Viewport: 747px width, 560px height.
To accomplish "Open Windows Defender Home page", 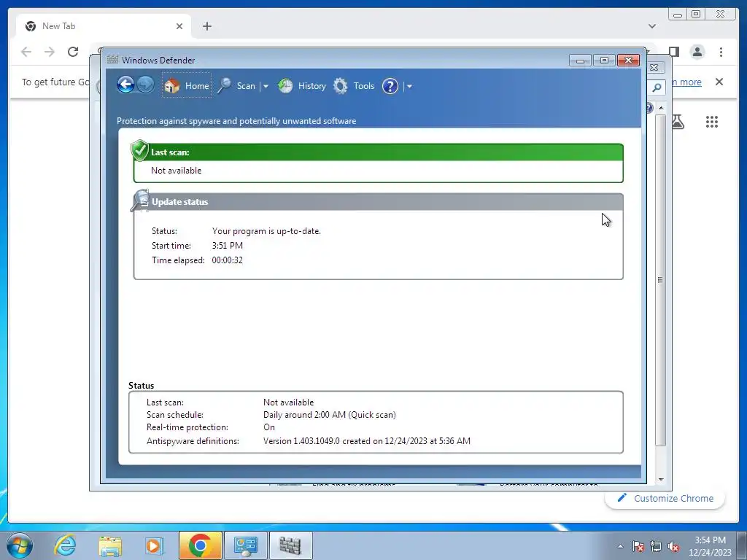I will click(x=186, y=86).
